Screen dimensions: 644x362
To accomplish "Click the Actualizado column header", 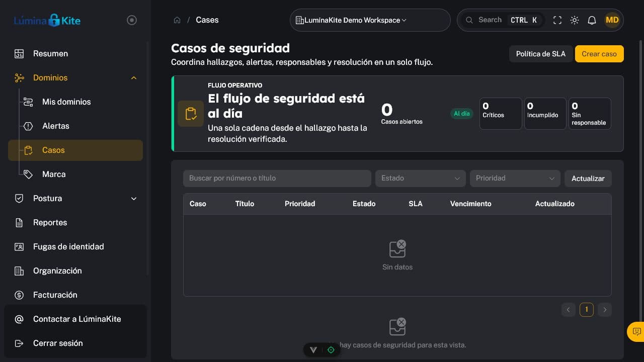I will pos(555,204).
